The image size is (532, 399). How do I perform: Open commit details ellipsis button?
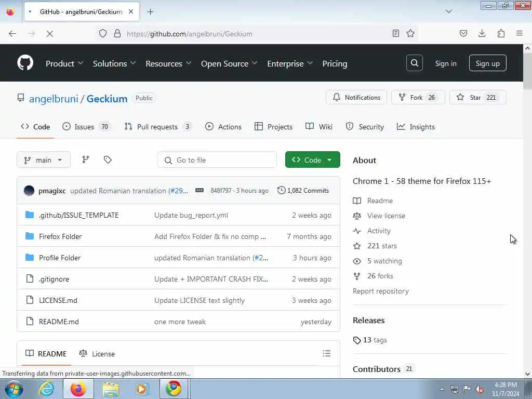coord(199,190)
